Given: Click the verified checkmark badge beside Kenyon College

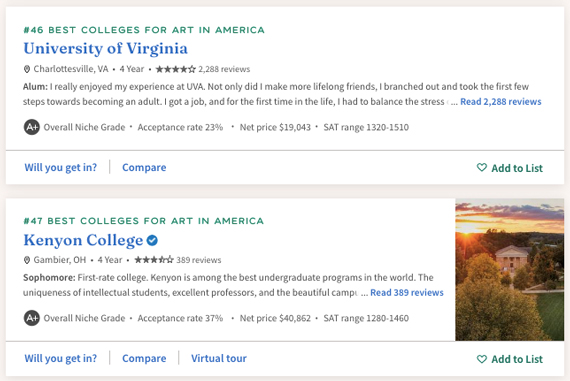Looking at the screenshot, I should (x=152, y=240).
